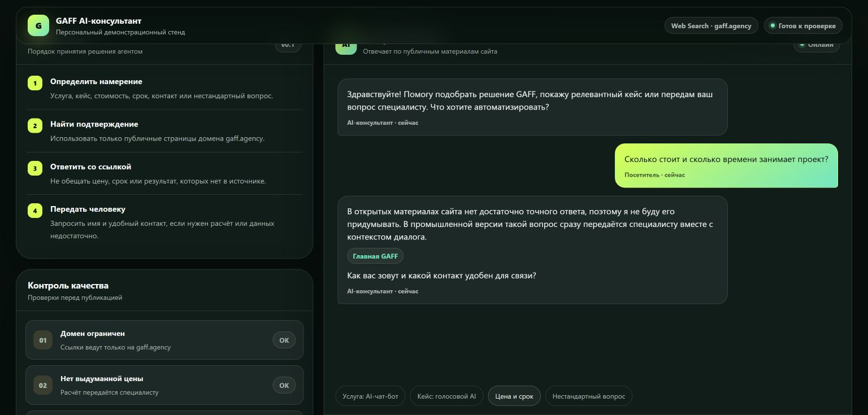Click the Как вас зовут question text
The image size is (868, 415).
pyautogui.click(x=441, y=276)
